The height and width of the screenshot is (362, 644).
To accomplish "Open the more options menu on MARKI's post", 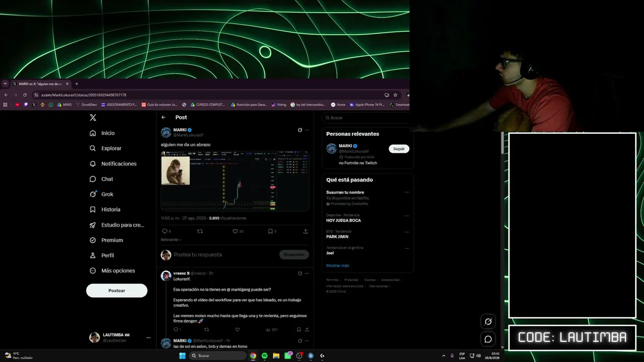I will point(307,130).
